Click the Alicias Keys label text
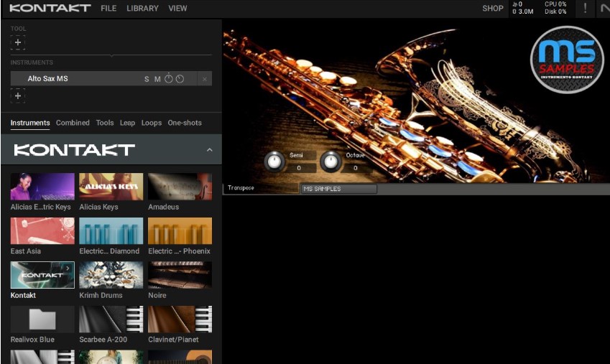 99,207
